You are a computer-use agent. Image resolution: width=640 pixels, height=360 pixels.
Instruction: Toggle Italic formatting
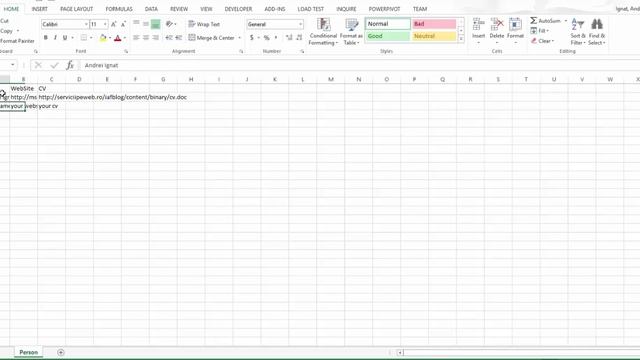click(x=55, y=38)
